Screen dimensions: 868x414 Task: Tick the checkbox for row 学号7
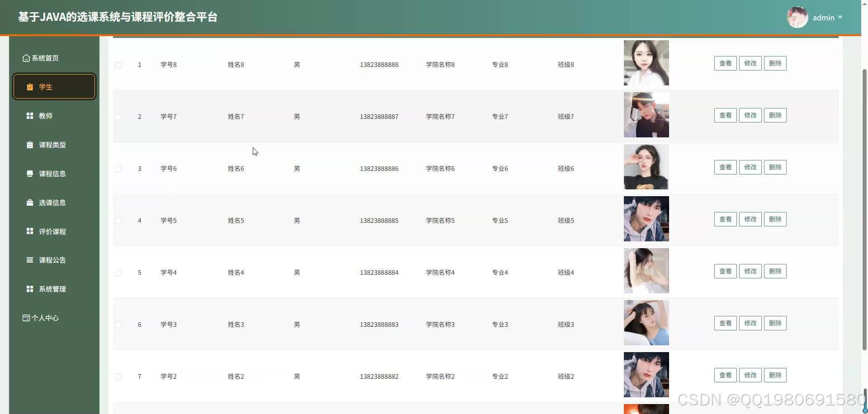coord(118,117)
